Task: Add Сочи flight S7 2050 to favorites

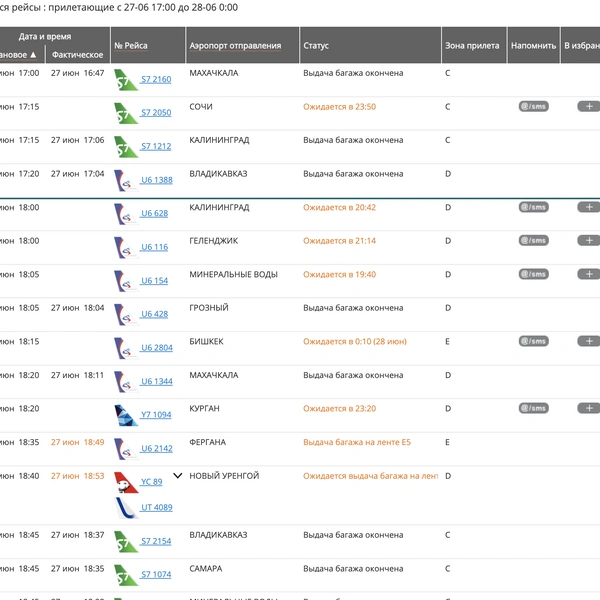Action: coord(589,106)
